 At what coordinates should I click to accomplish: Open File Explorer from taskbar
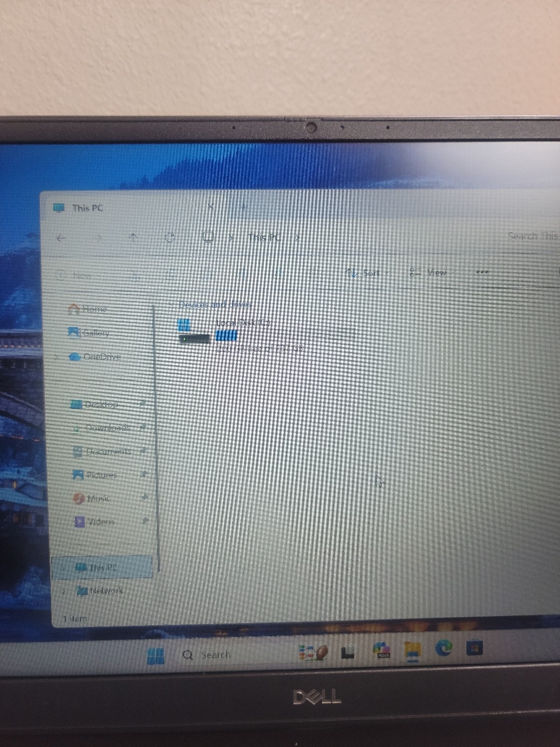[x=412, y=650]
